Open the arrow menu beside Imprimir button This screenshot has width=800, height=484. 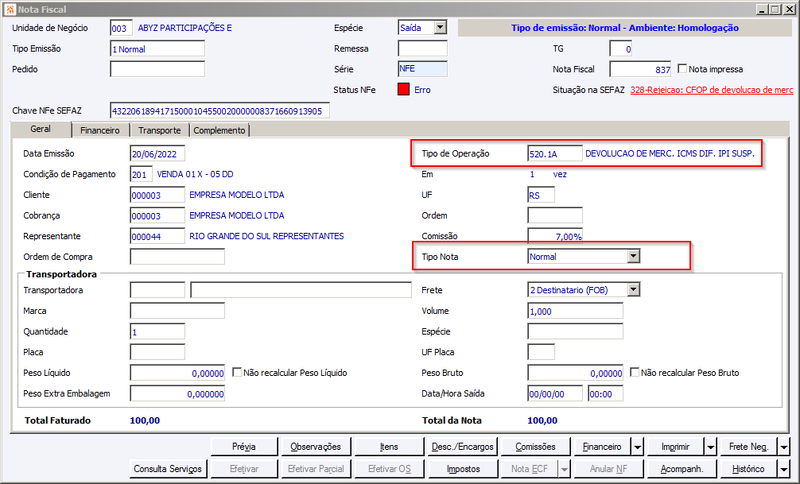[711, 447]
